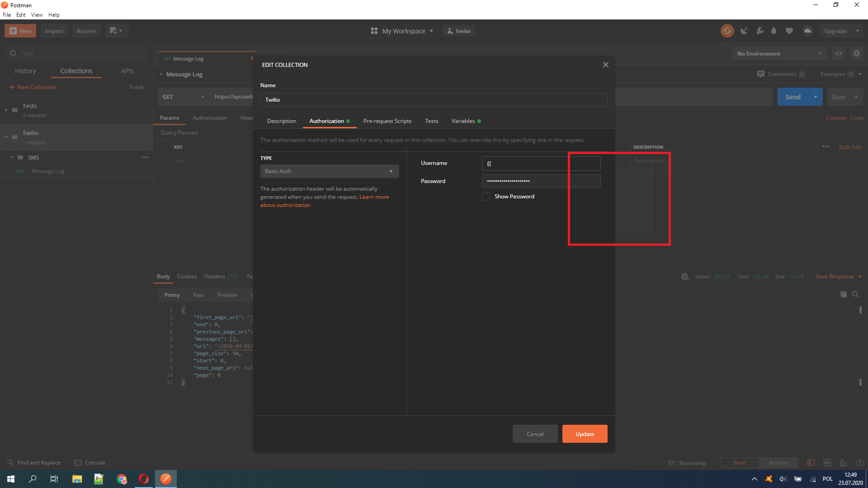Open environment quick look with the eye icon
This screenshot has width=868, height=488.
click(839, 53)
